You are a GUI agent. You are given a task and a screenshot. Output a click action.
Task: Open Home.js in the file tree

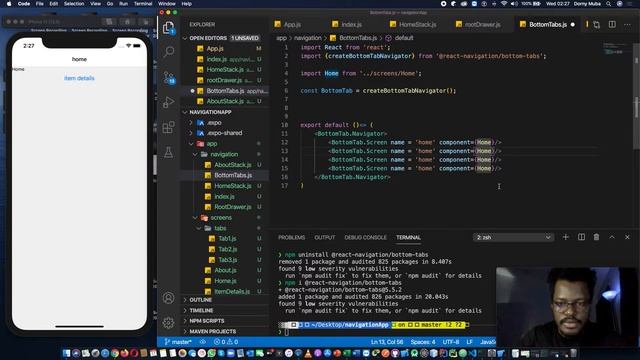click(x=225, y=281)
